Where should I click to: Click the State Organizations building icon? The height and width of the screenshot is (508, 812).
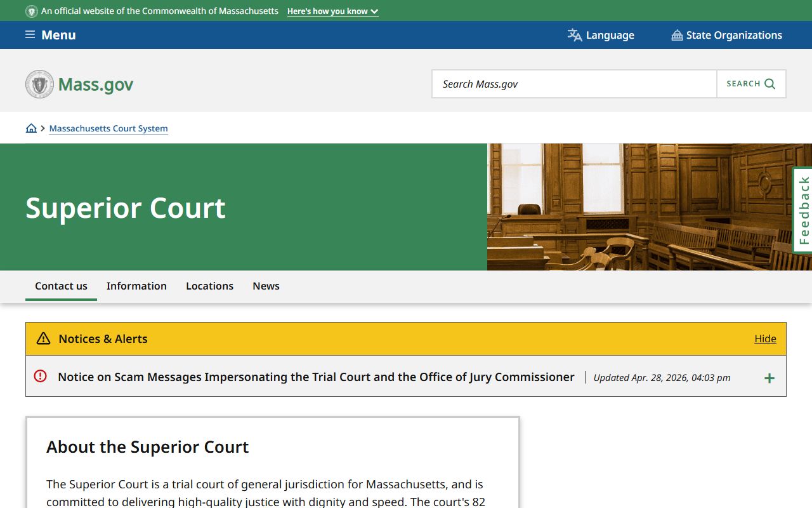point(677,35)
